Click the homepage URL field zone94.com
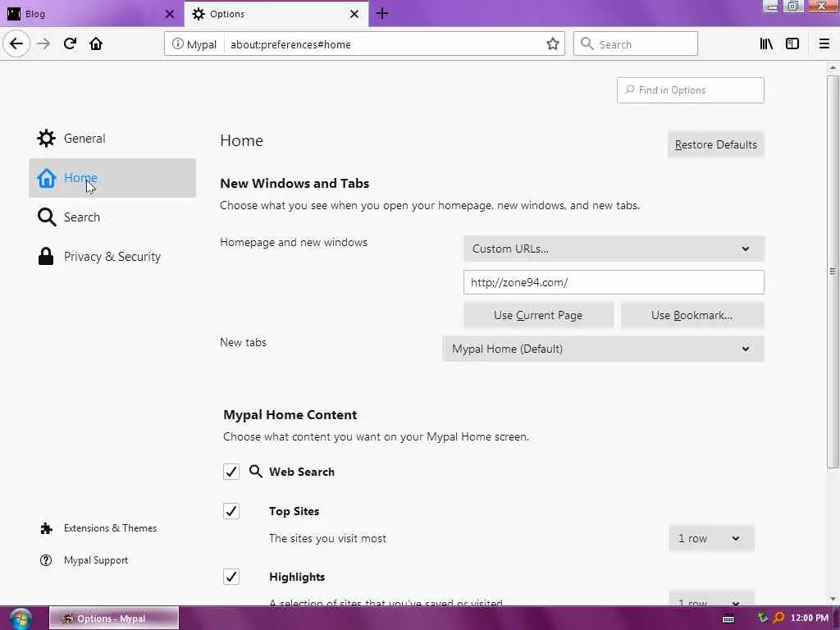This screenshot has width=840, height=630. point(614,282)
